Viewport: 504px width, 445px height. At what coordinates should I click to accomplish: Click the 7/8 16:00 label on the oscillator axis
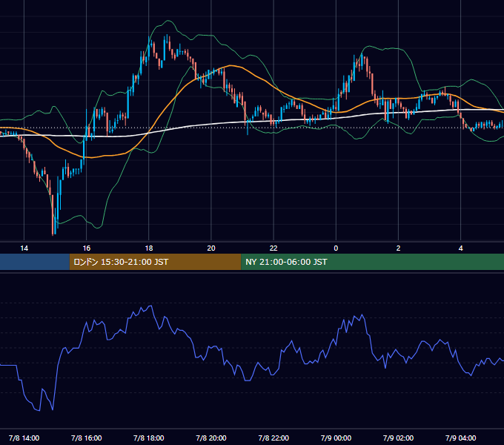pyautogui.click(x=87, y=438)
